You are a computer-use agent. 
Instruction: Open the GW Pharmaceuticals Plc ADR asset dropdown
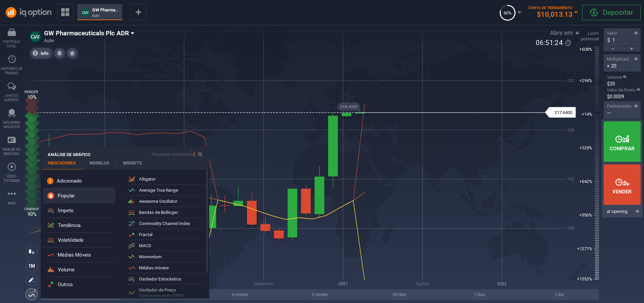coord(89,33)
